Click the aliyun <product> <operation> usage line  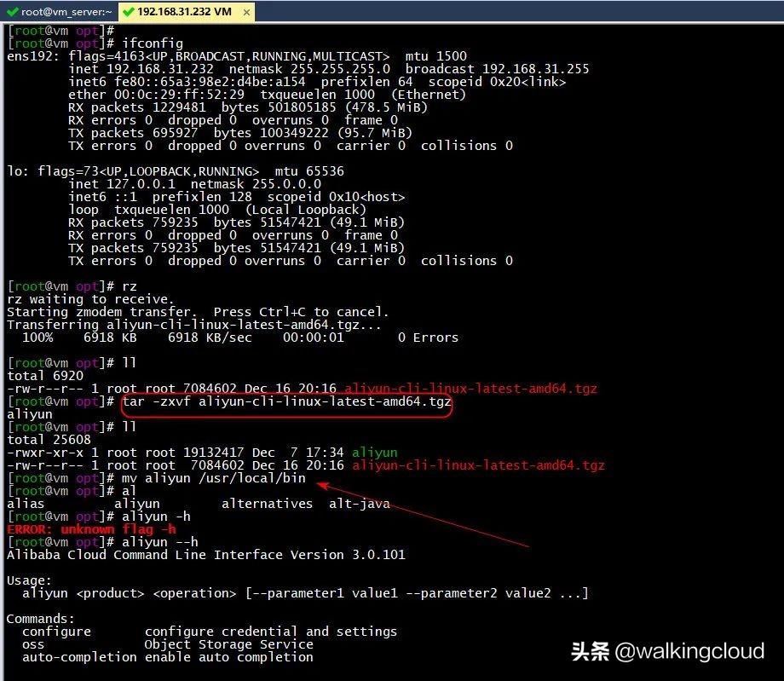pyautogui.click(x=305, y=593)
